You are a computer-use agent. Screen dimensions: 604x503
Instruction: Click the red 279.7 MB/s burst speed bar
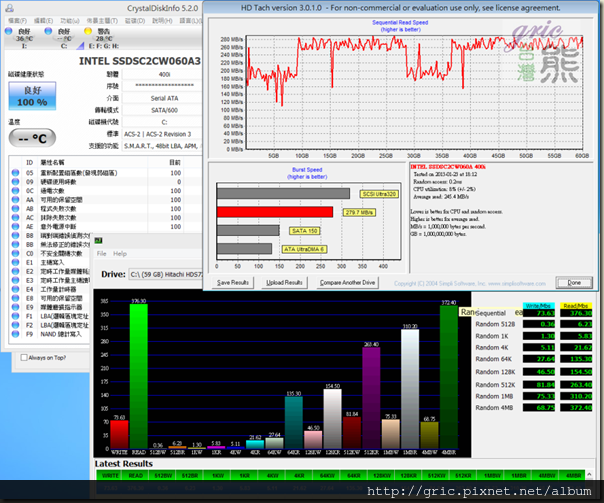tap(275, 212)
